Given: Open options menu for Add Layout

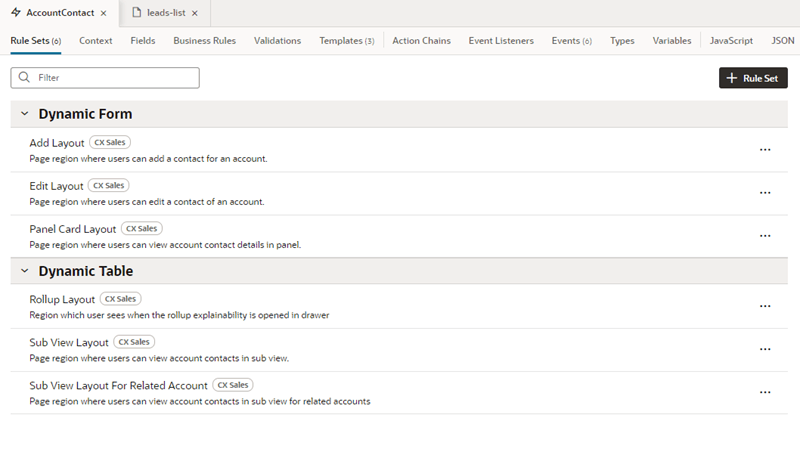Looking at the screenshot, I should tap(765, 149).
